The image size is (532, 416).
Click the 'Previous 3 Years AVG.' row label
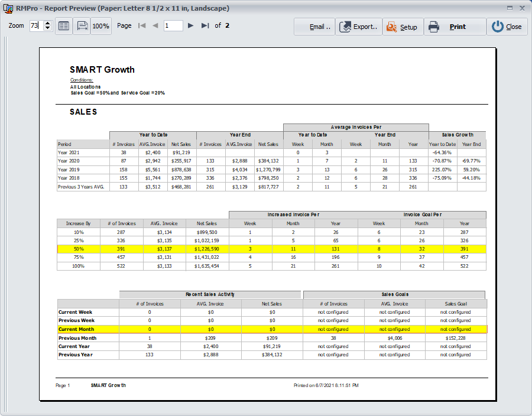point(81,187)
